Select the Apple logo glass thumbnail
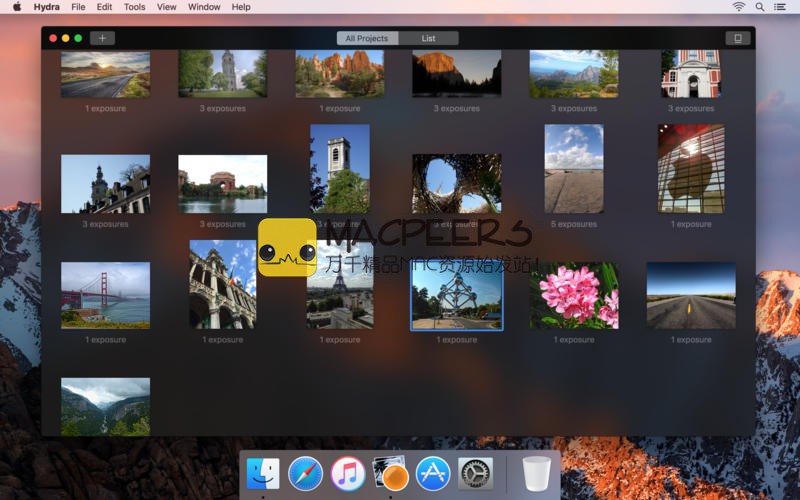 (x=691, y=169)
